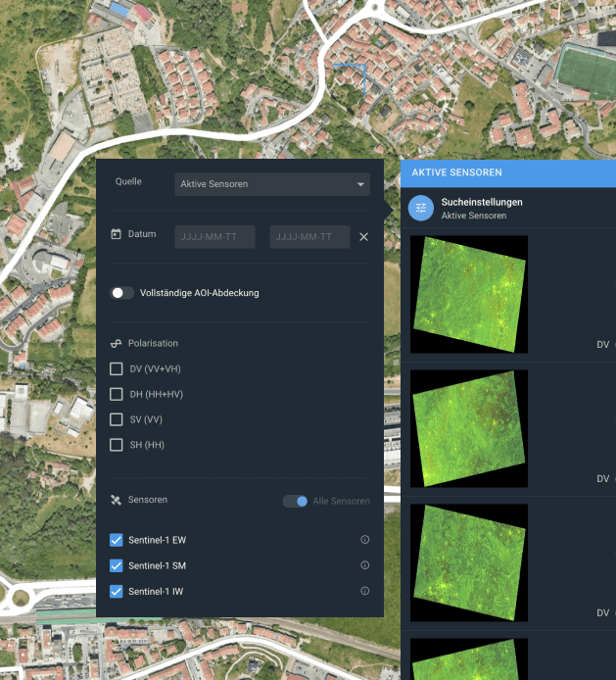
Task: Click the Polarisation section icon
Action: (x=116, y=344)
